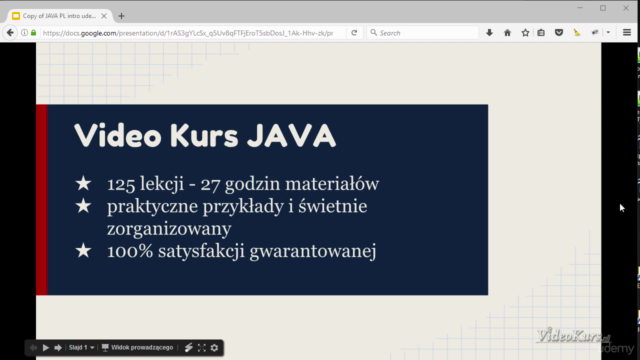Screen dimensions: 640x360
Task: Open the downloads arrow icon
Action: pyautogui.click(x=489, y=33)
